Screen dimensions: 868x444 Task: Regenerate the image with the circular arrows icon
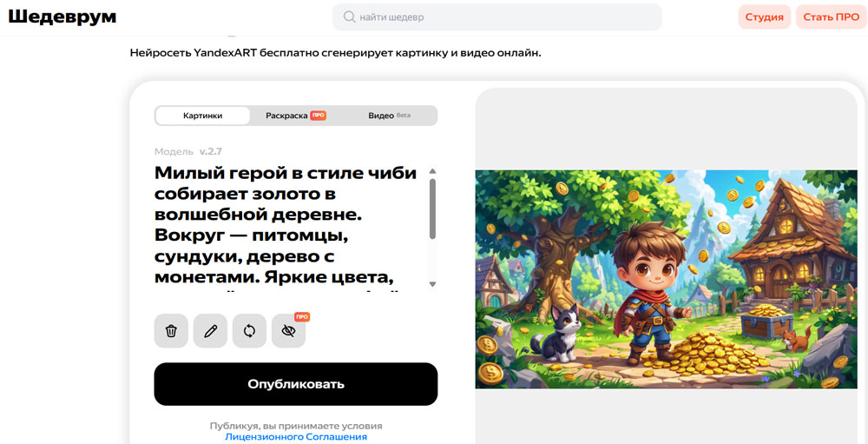(249, 331)
